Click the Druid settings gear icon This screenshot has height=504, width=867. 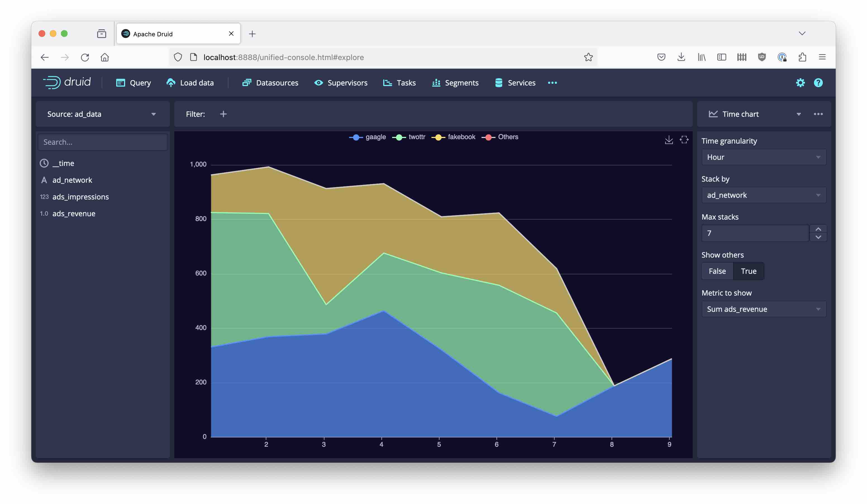(x=800, y=83)
